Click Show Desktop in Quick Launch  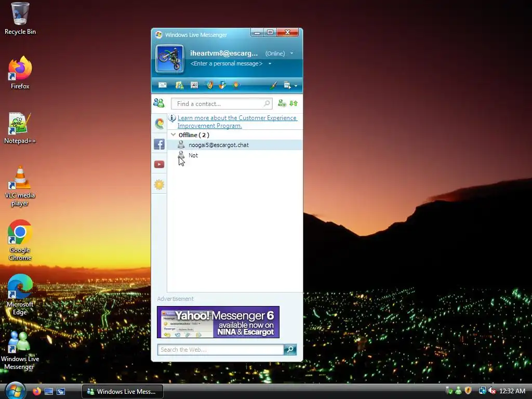[49, 391]
